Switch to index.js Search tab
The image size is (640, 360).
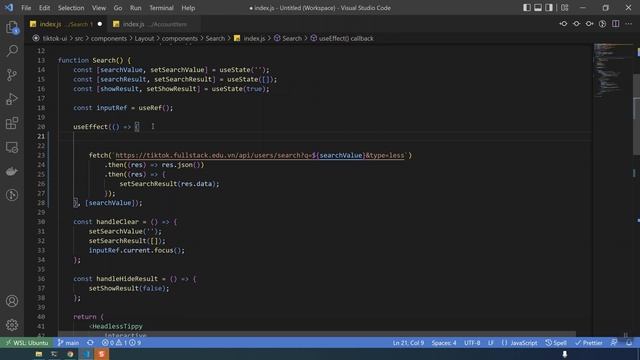(x=65, y=24)
